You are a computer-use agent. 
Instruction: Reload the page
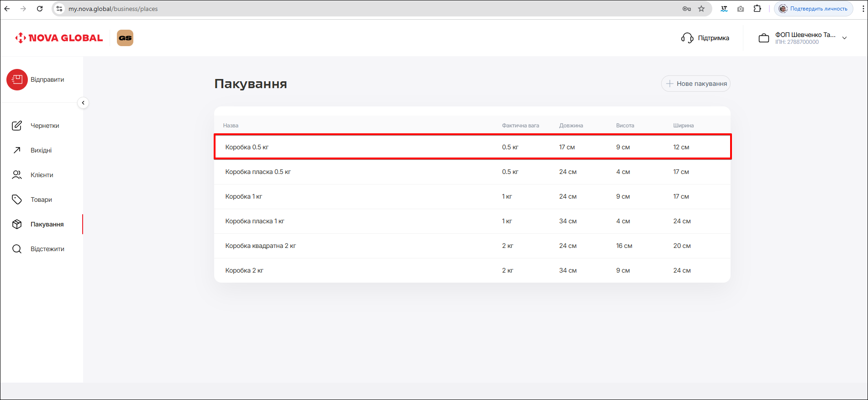click(x=40, y=9)
